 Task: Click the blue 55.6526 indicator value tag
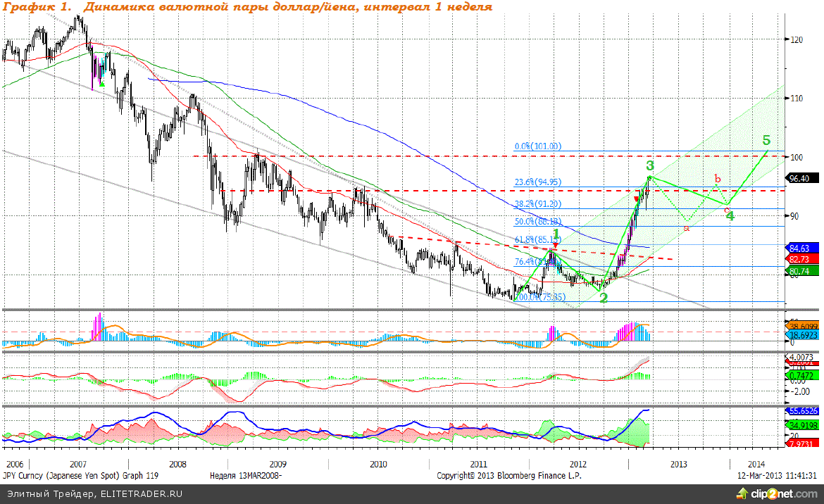pyautogui.click(x=804, y=410)
